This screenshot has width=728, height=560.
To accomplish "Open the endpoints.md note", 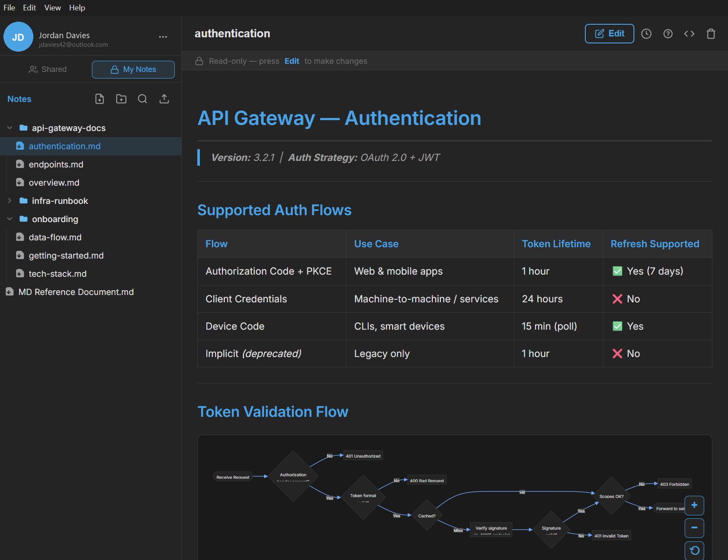I will (56, 164).
